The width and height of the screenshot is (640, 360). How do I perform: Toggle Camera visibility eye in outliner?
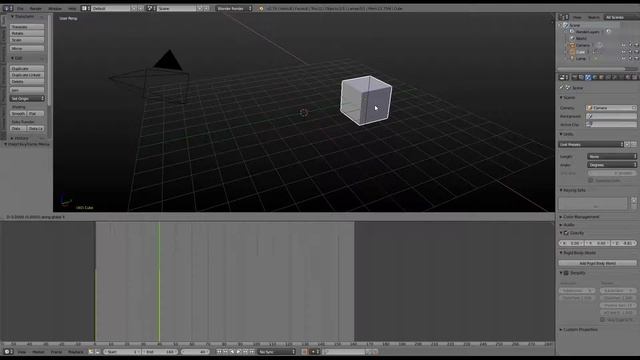coord(623,45)
